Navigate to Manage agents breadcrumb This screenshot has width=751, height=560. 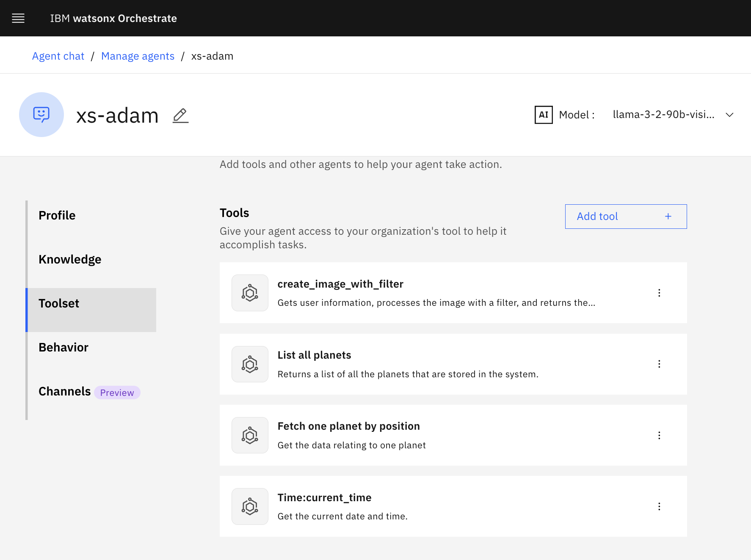138,56
